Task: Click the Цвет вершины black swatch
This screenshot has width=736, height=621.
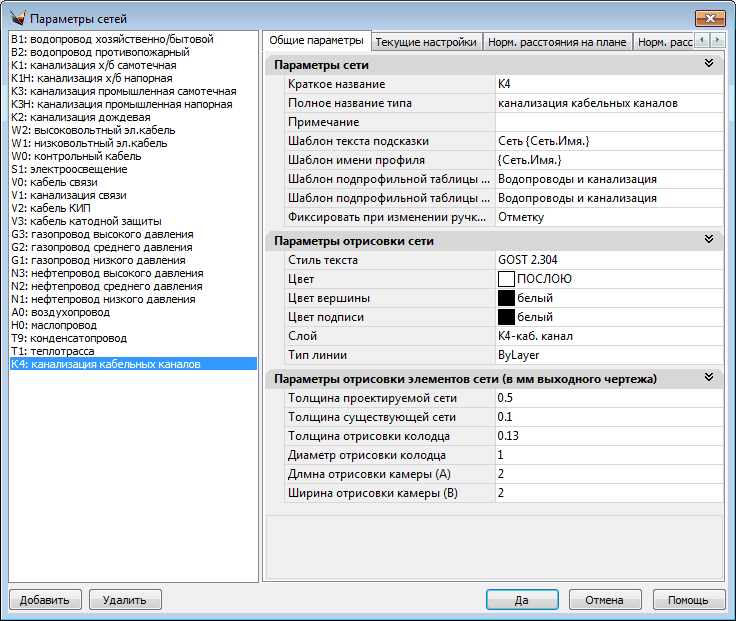Action: [506, 298]
